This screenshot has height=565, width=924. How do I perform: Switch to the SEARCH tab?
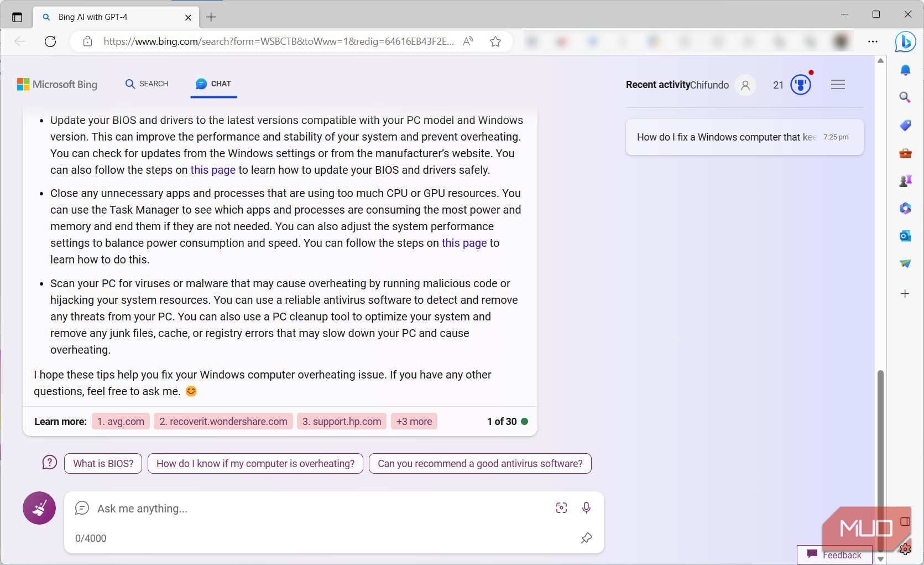tap(147, 84)
